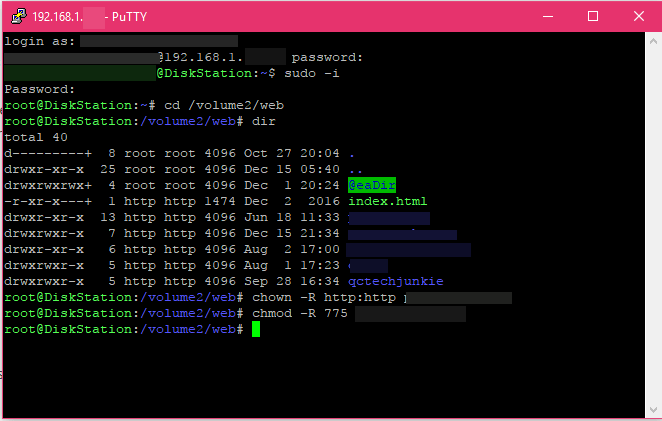Viewport: 662px width, 421px height.
Task: Click the 'total 40' line
Action: tap(36, 138)
